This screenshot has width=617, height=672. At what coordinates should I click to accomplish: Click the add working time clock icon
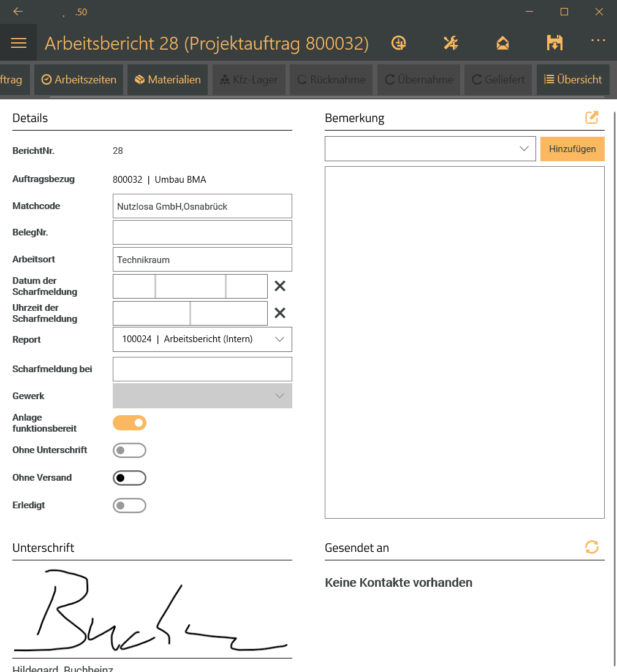(399, 43)
